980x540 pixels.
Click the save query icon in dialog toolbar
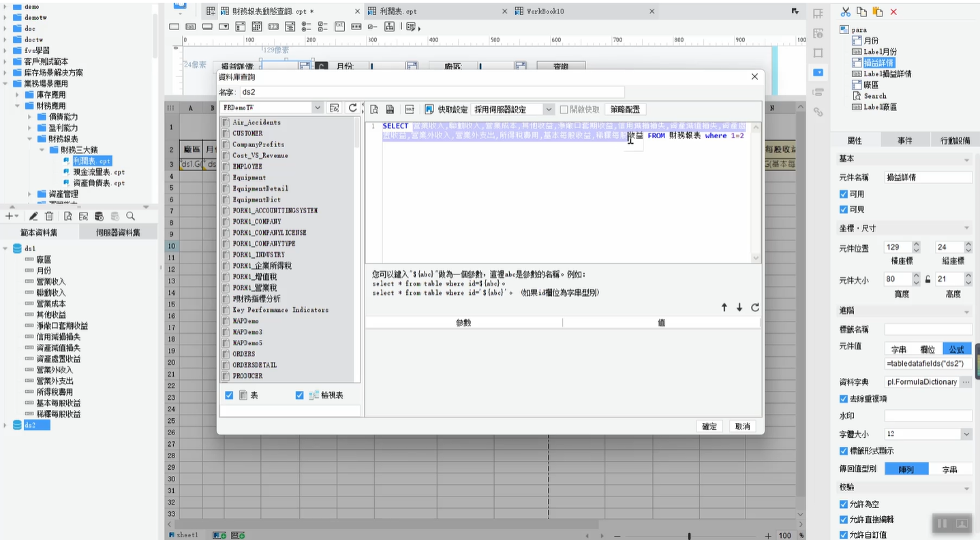point(391,109)
